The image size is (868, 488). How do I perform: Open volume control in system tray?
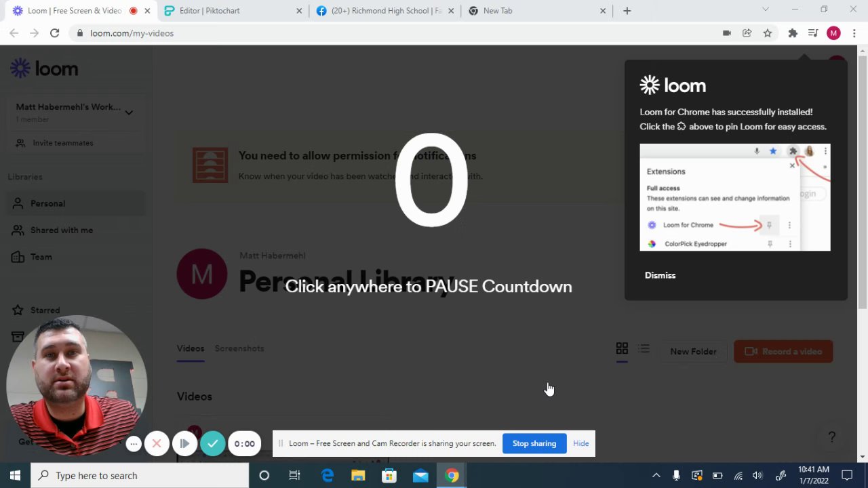coord(757,475)
